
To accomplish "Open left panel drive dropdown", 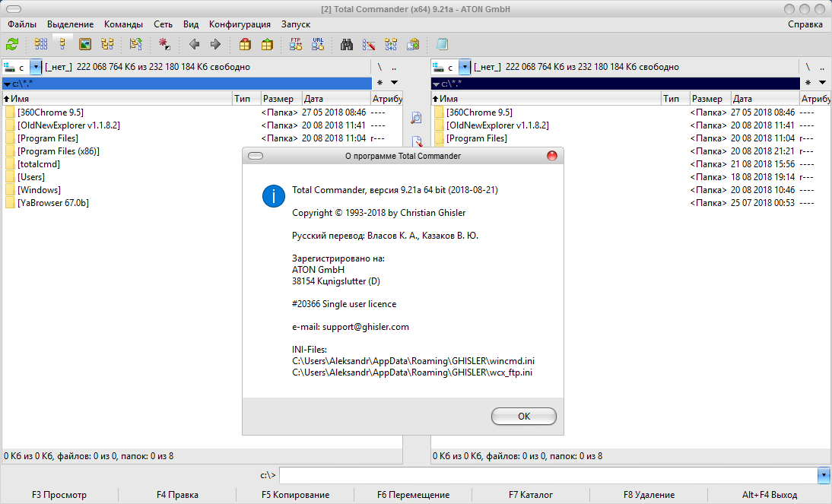I will (x=35, y=67).
